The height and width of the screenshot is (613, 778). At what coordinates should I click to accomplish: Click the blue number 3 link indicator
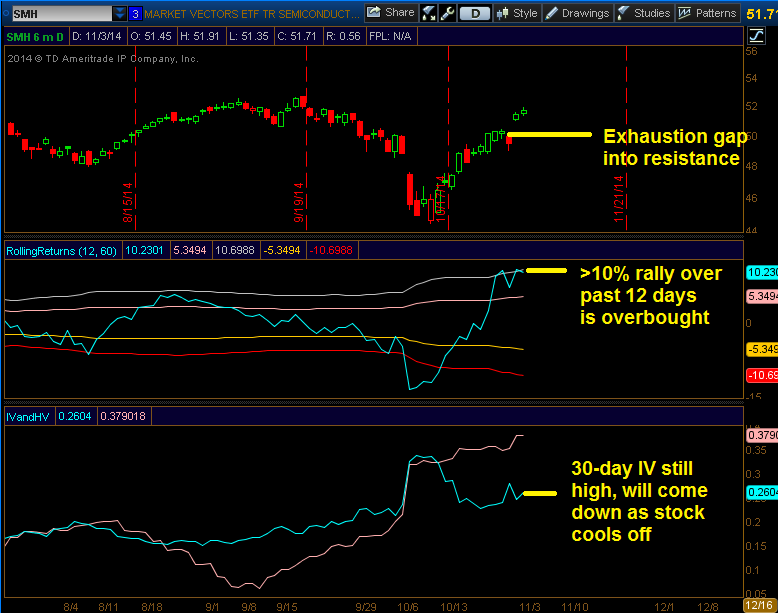136,13
